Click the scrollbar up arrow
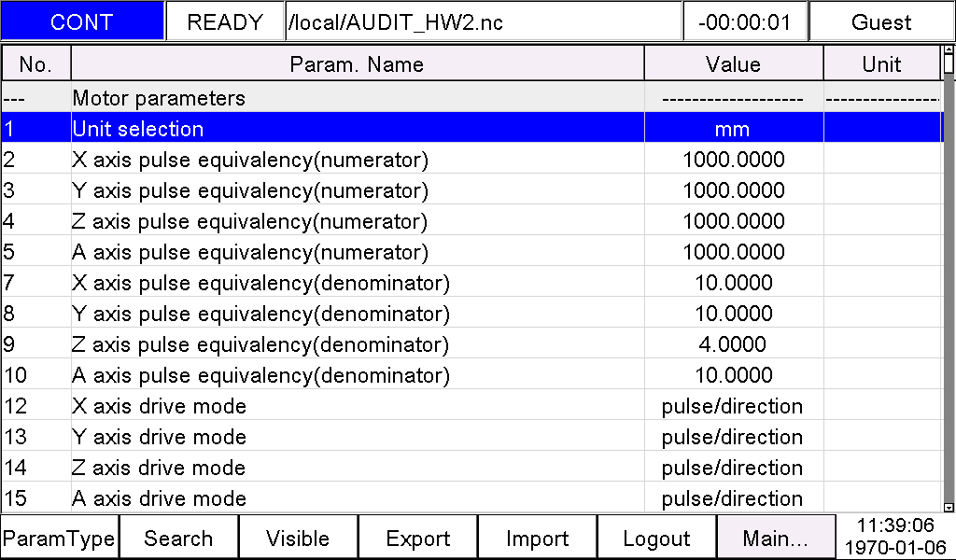Viewport: 956px width, 560px height. (x=949, y=50)
